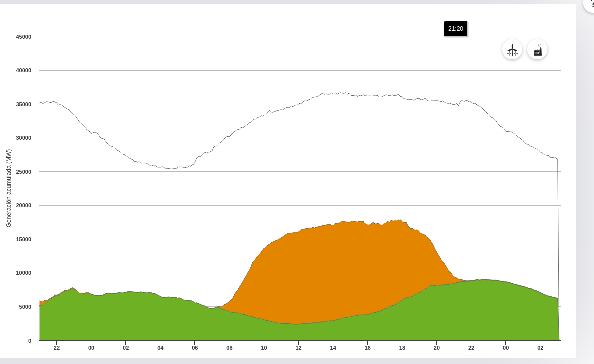
Task: Click the 5000 y-axis label
Action: point(25,307)
